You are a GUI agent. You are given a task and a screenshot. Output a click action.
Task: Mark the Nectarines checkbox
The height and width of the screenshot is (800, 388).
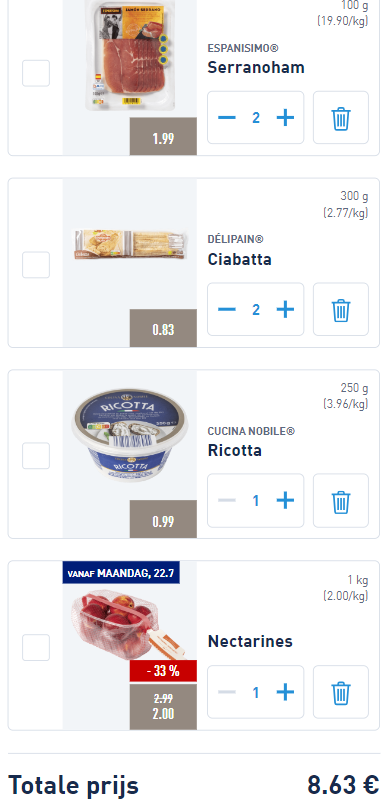(x=36, y=647)
